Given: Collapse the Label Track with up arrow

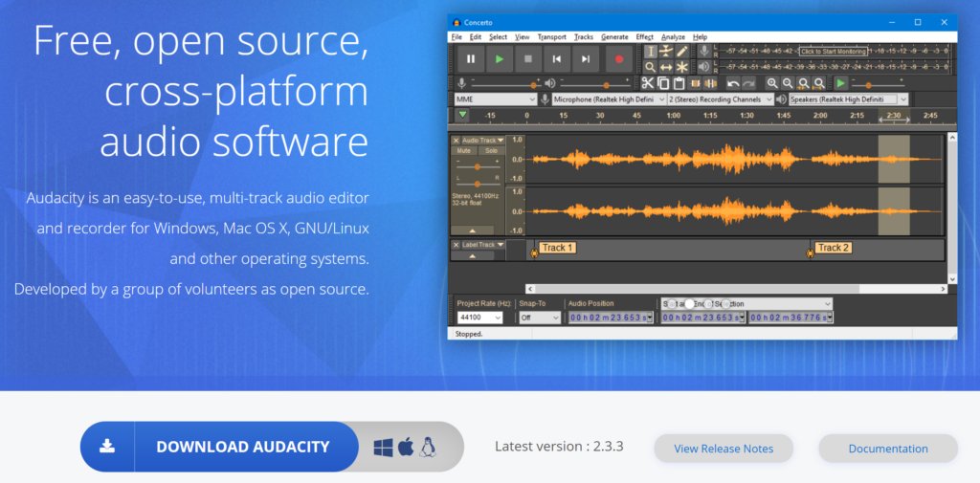Looking at the screenshot, I should tap(473, 255).
